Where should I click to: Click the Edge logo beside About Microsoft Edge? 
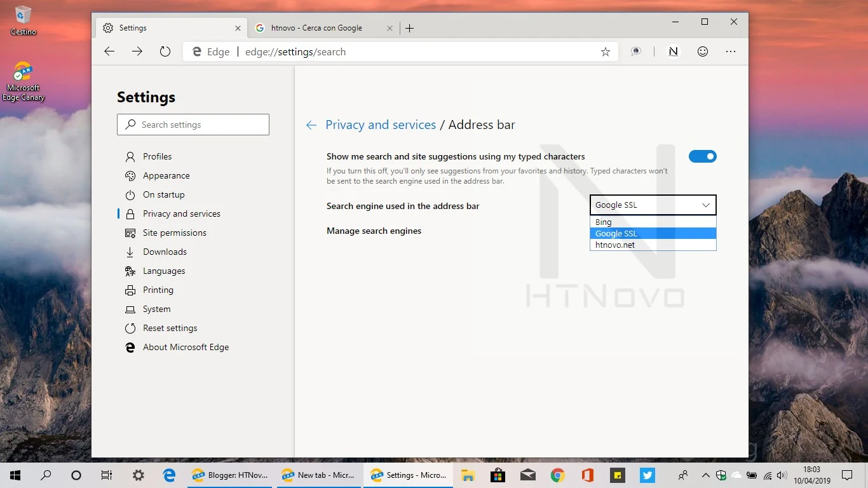tap(130, 347)
